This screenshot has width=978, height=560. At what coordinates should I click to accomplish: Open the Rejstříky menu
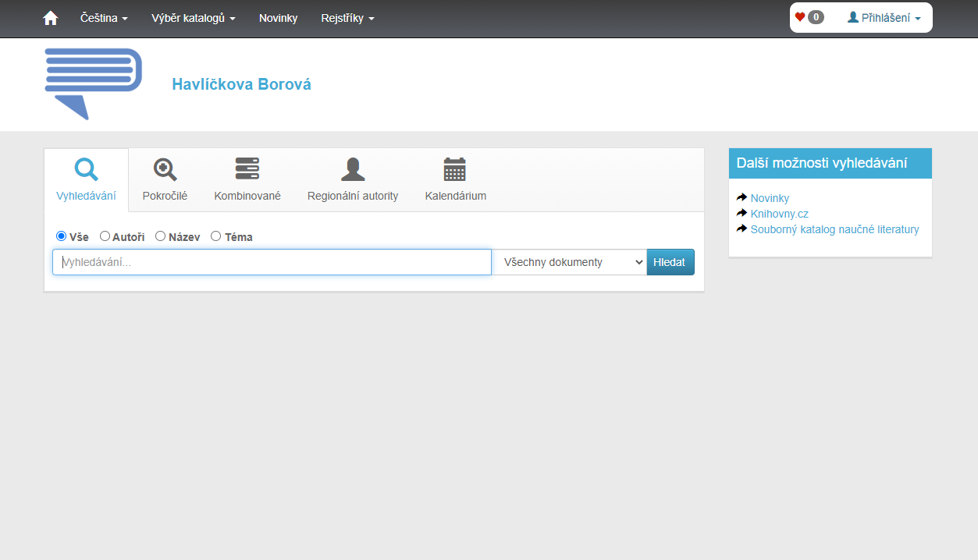pyautogui.click(x=347, y=18)
